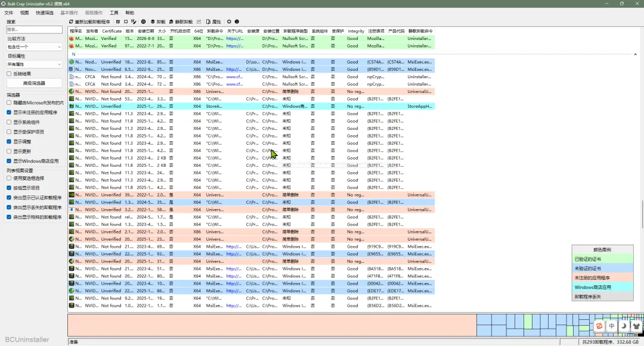Image resolution: width=644 pixels, height=346 pixels.
Task: Click the NVIDIA icon in the 9.2 version row
Action: pos(72,298)
